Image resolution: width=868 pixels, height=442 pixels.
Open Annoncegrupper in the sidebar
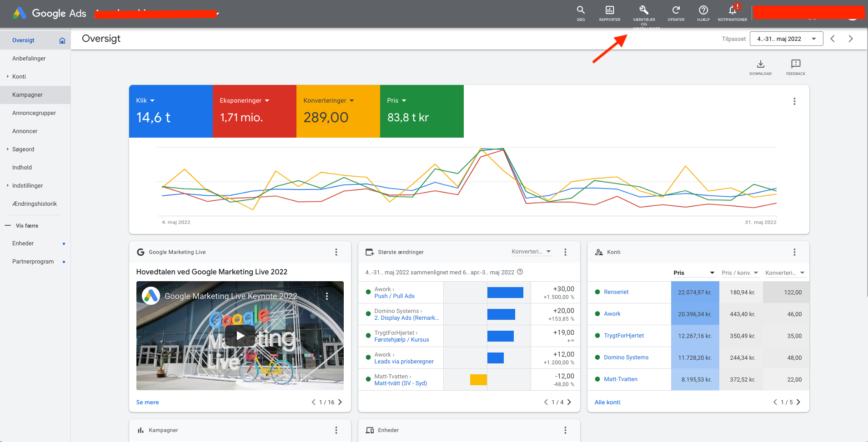click(x=35, y=113)
